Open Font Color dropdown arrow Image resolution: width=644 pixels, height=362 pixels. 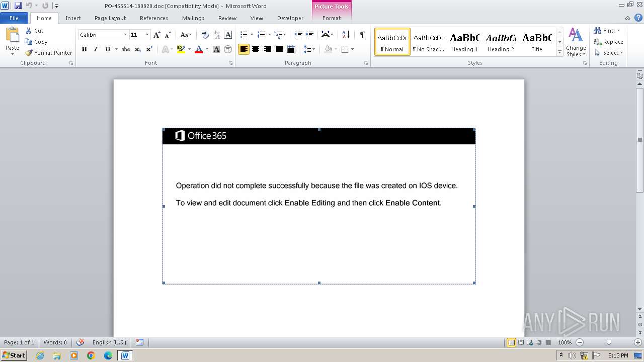[207, 49]
